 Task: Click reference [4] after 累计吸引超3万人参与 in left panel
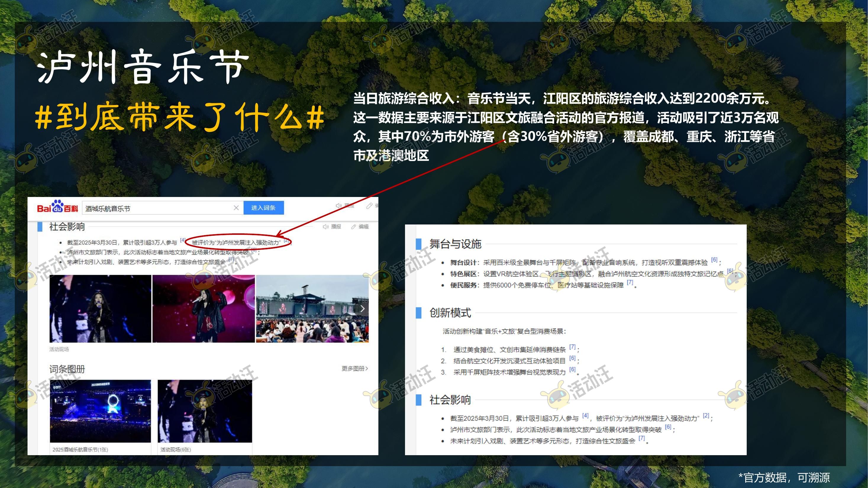point(182,240)
